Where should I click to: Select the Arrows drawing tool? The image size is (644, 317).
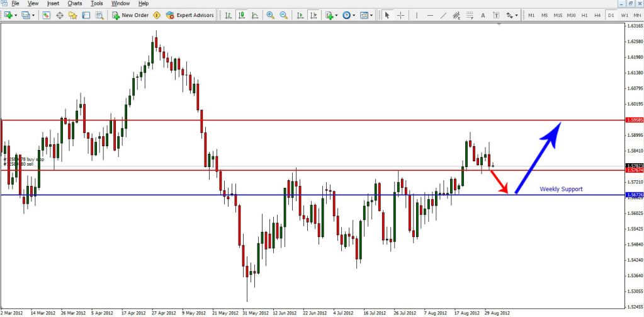[510, 15]
